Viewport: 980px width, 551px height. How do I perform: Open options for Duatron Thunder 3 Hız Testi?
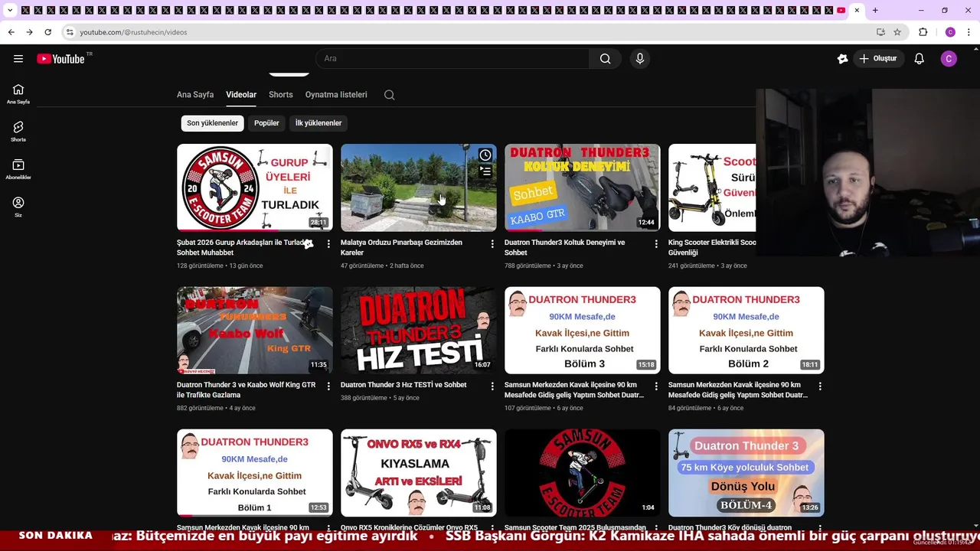[x=492, y=386]
